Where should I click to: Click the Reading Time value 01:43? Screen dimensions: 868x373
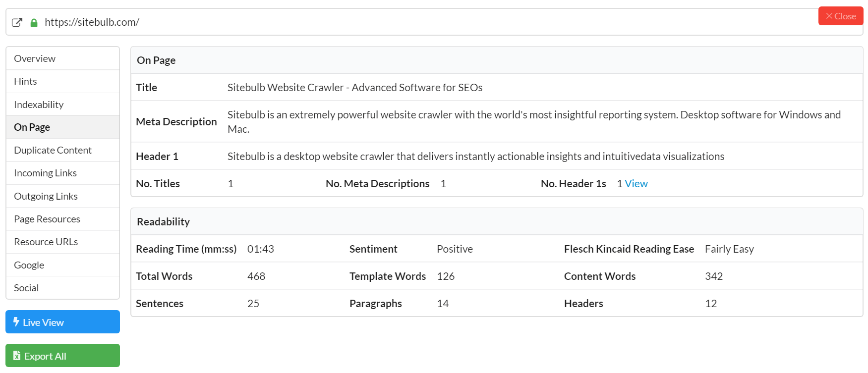click(261, 249)
